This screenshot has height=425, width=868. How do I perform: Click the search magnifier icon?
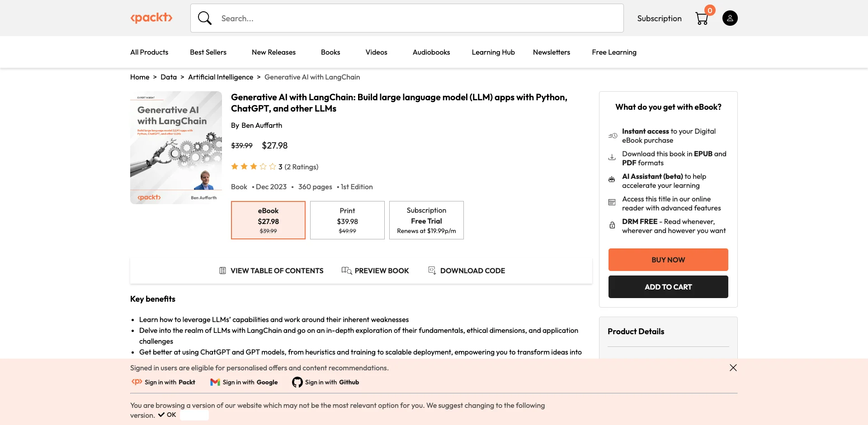point(205,18)
